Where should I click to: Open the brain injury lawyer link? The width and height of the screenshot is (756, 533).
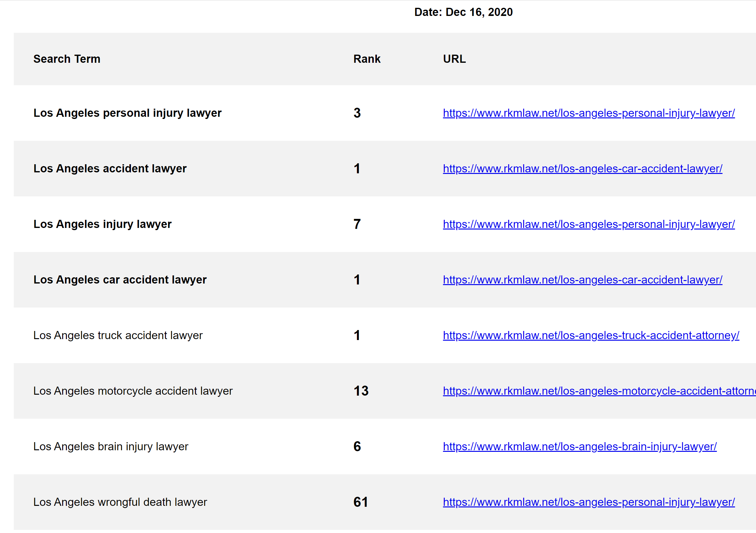tap(580, 447)
